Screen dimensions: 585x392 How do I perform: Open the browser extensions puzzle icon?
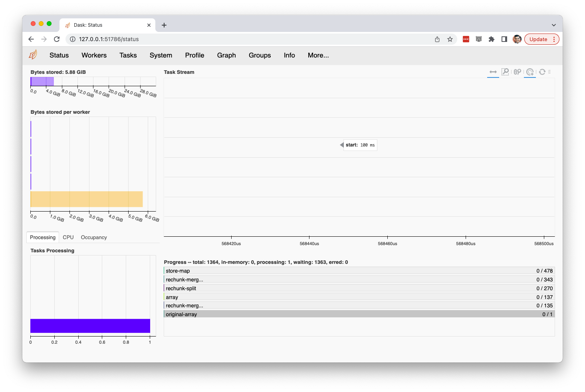491,39
